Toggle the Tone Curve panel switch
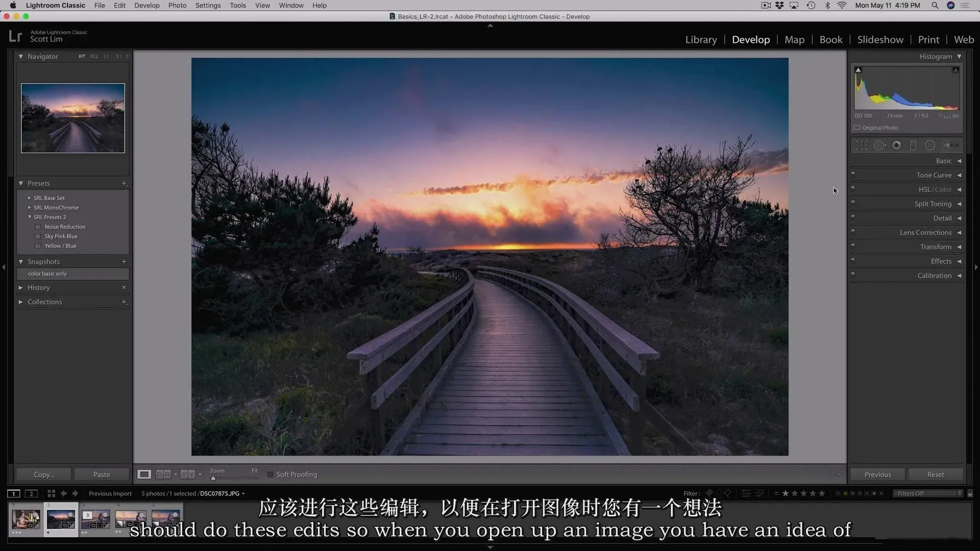This screenshot has width=980, height=551. pos(853,173)
